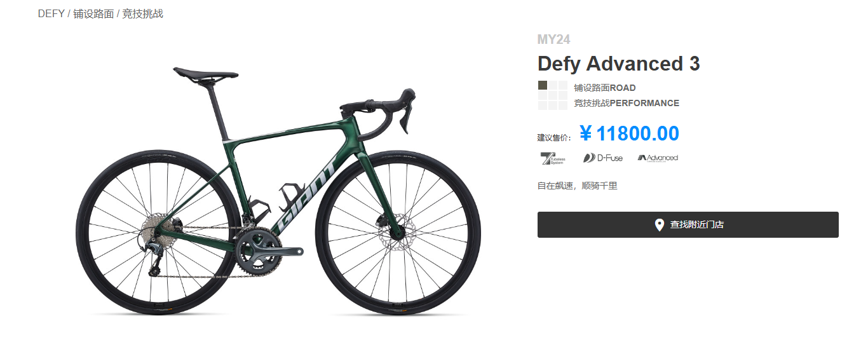This screenshot has height=342, width=868.
Task: Click the 自在飙速，顺骑千里 slogan text
Action: tap(577, 186)
